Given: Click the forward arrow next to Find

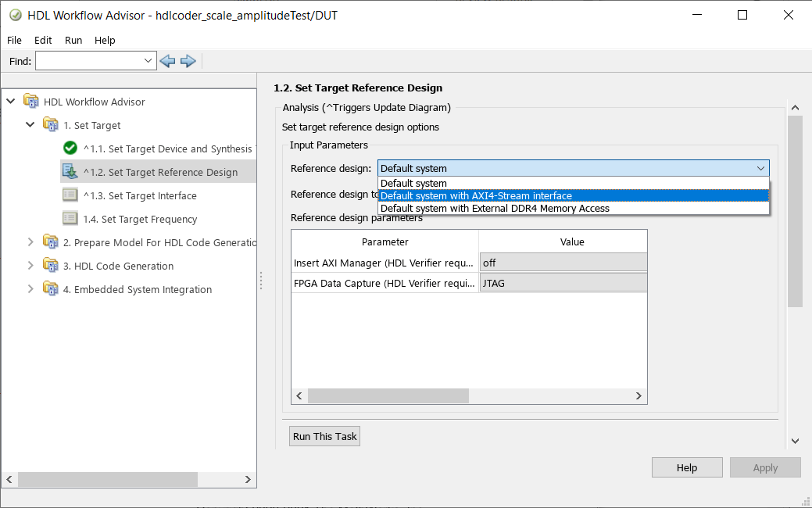Looking at the screenshot, I should (x=188, y=61).
